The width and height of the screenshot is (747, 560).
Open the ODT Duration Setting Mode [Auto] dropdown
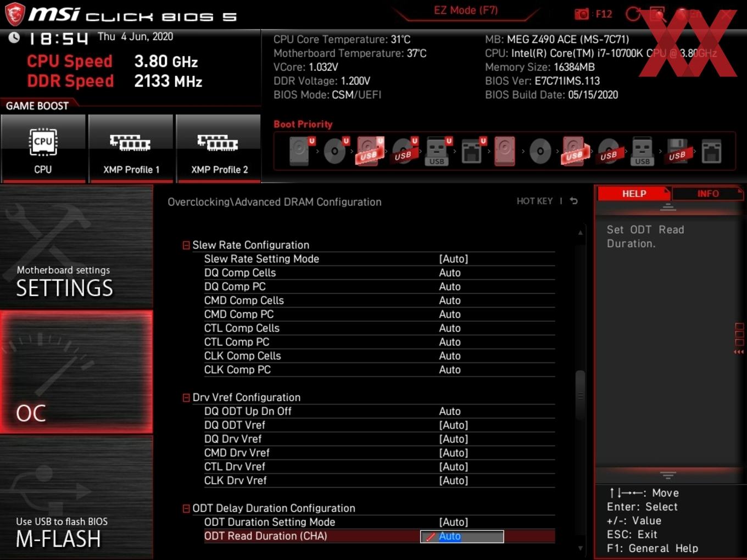pos(454,522)
